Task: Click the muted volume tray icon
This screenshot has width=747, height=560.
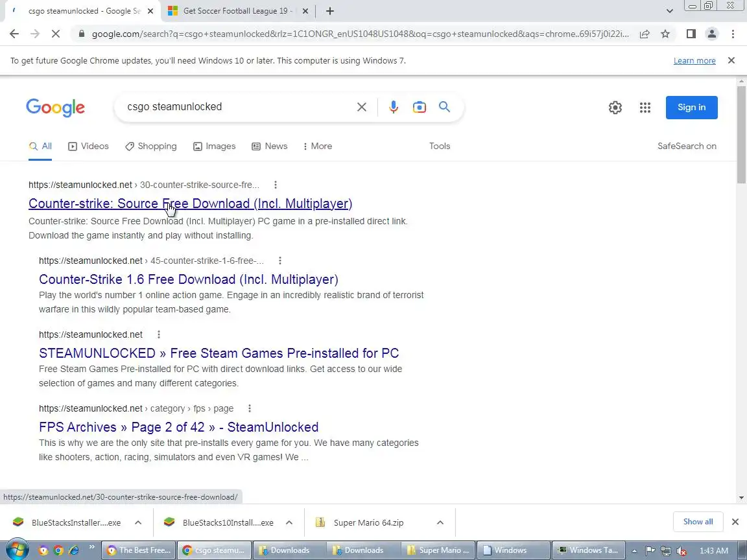Action: pyautogui.click(x=682, y=550)
